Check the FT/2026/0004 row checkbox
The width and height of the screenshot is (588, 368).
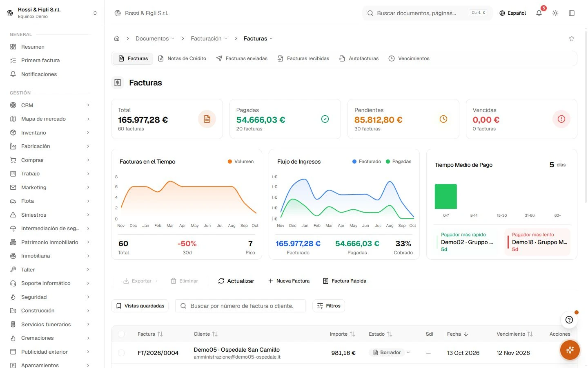pos(121,352)
